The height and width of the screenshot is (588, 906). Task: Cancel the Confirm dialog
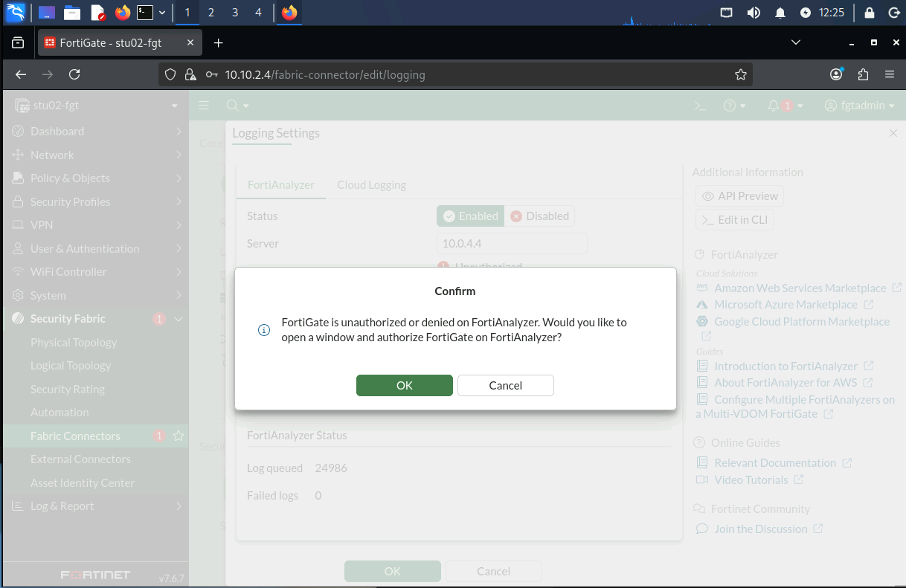(x=506, y=385)
